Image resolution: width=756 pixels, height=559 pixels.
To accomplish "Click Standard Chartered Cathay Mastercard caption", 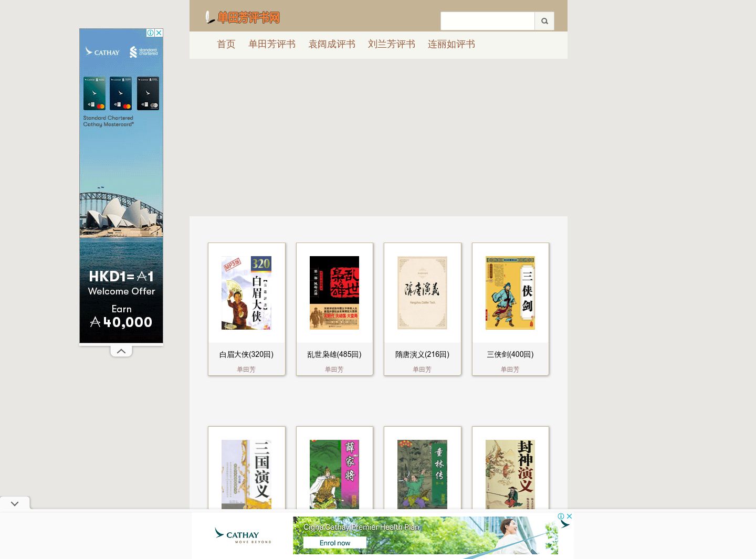I will point(109,121).
